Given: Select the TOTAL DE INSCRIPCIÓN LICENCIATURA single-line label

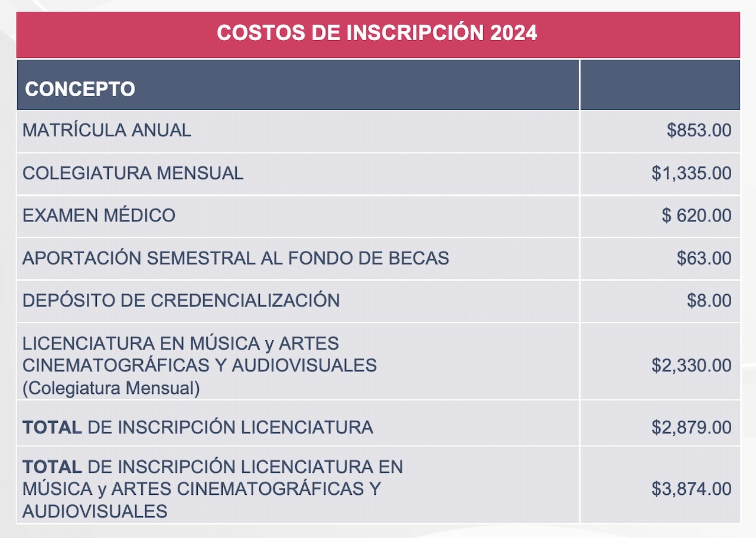Looking at the screenshot, I should [x=198, y=427].
